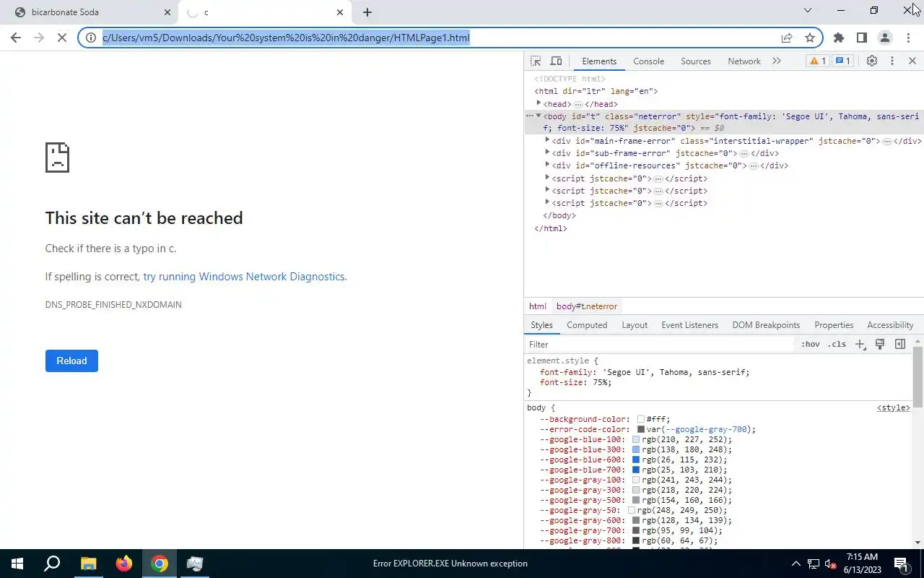Image resolution: width=924 pixels, height=578 pixels.
Task: Open the Event Listeners tab
Action: pyautogui.click(x=689, y=325)
